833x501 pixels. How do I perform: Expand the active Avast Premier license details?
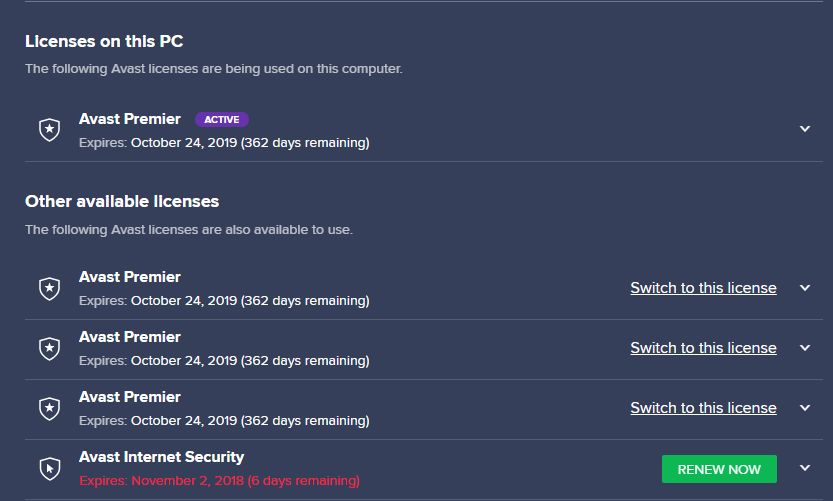pyautogui.click(x=805, y=129)
